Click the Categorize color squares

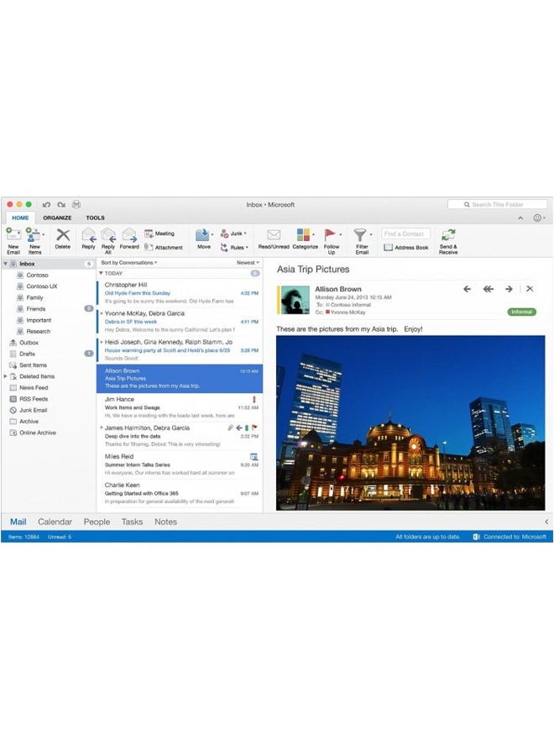click(x=303, y=235)
